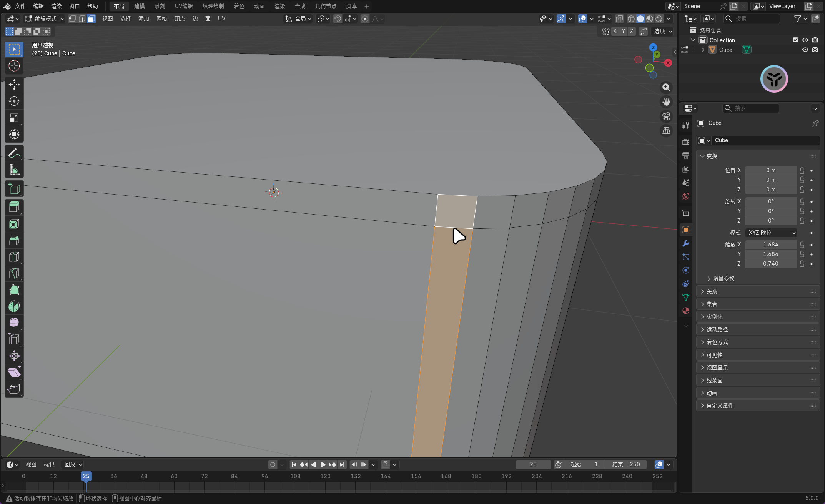825x504 pixels.
Task: Switch to face select mode
Action: point(91,19)
